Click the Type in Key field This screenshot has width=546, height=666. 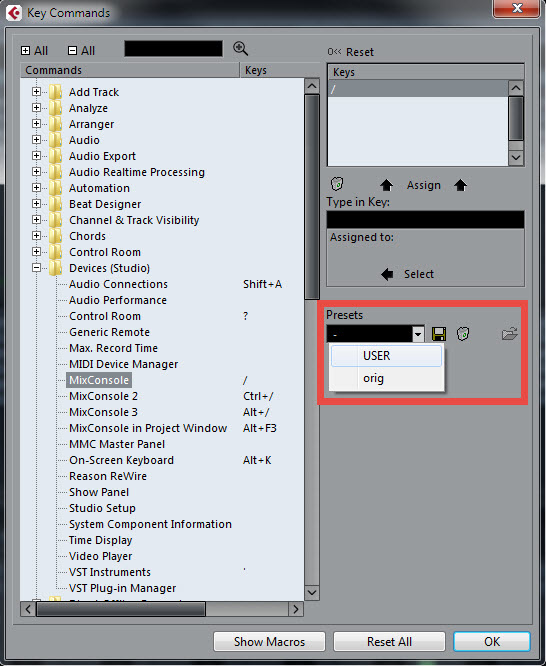click(425, 220)
